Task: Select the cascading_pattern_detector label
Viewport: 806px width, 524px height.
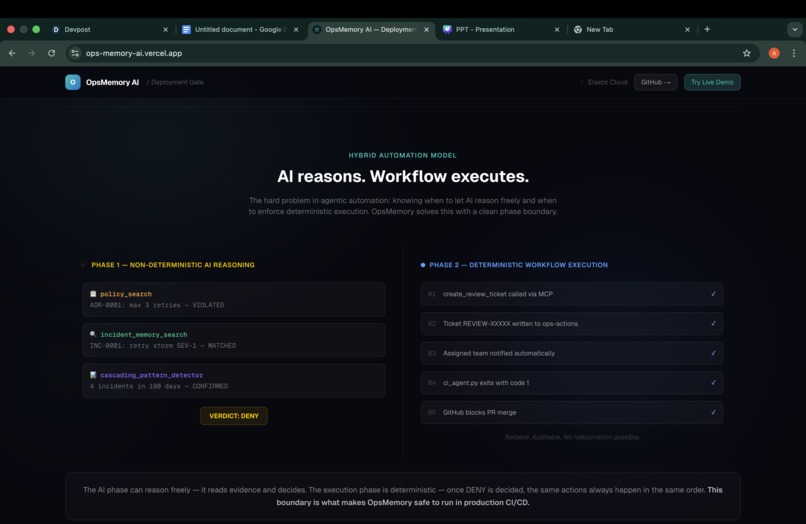Action: [152, 375]
